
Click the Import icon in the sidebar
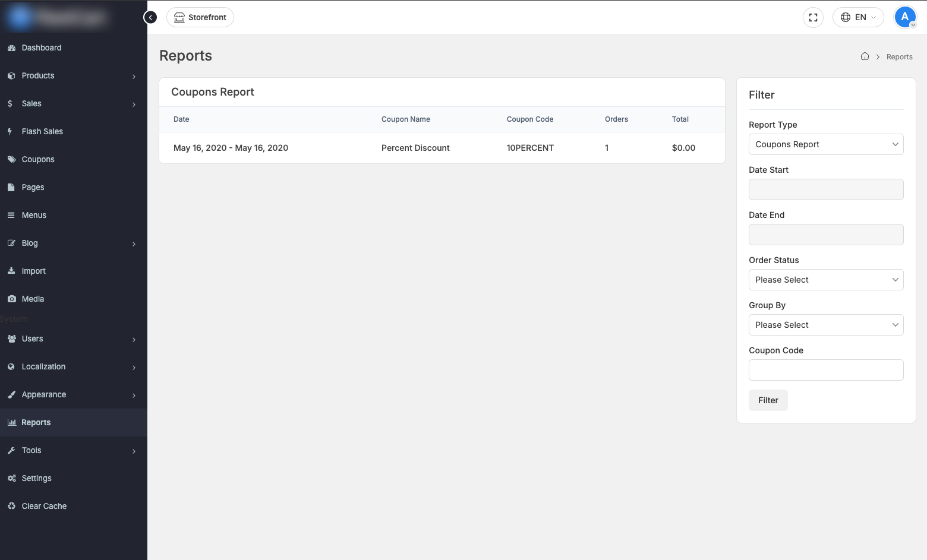pos(12,271)
